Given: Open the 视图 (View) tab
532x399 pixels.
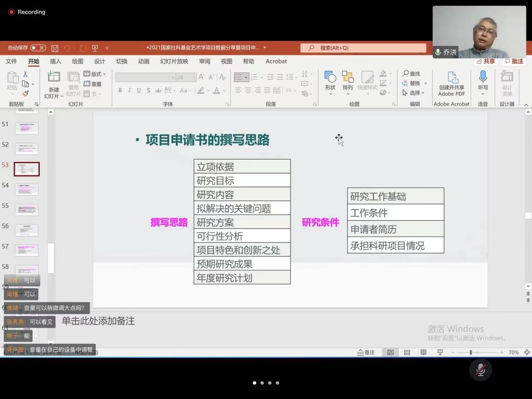Looking at the screenshot, I should click(226, 61).
